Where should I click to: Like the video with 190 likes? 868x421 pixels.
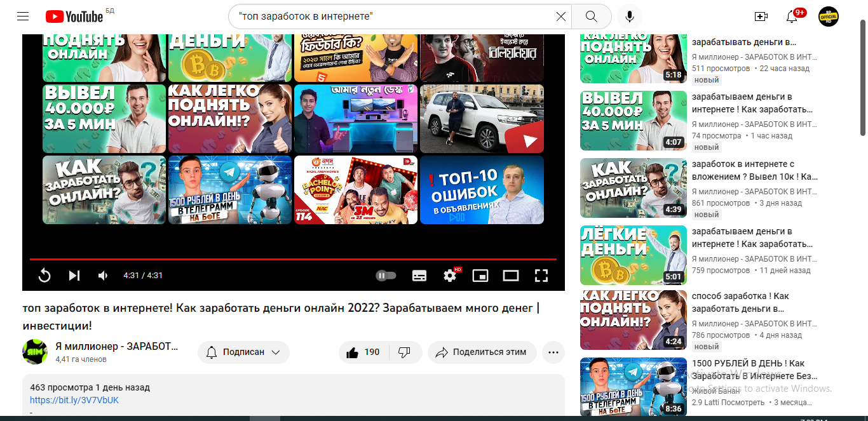point(363,352)
